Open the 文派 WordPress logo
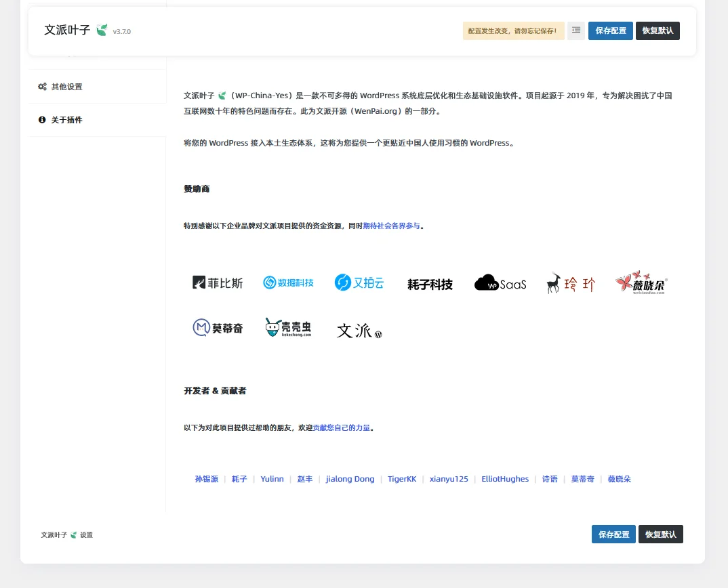The height and width of the screenshot is (588, 728). click(x=359, y=331)
